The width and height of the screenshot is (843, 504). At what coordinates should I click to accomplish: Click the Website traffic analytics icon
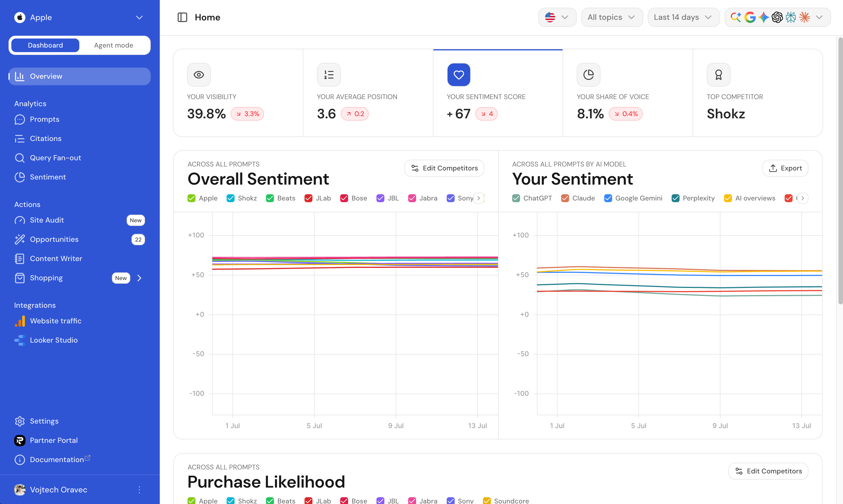click(x=20, y=321)
